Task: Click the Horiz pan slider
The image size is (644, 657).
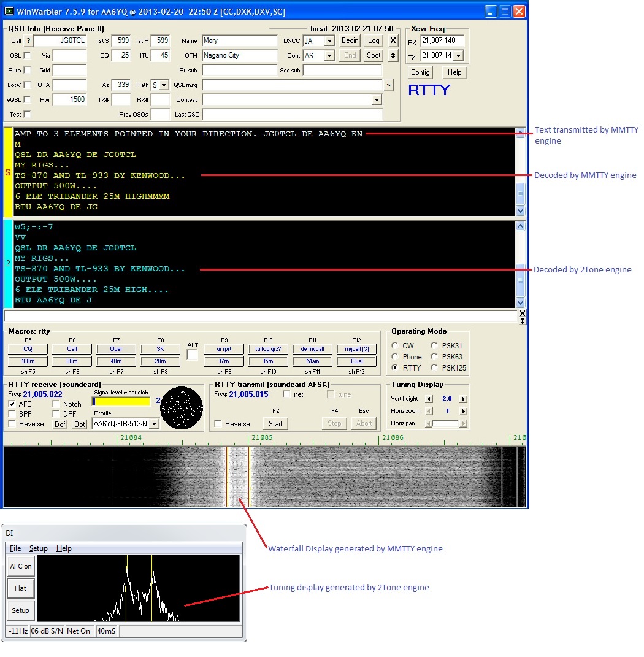Action: [x=446, y=423]
